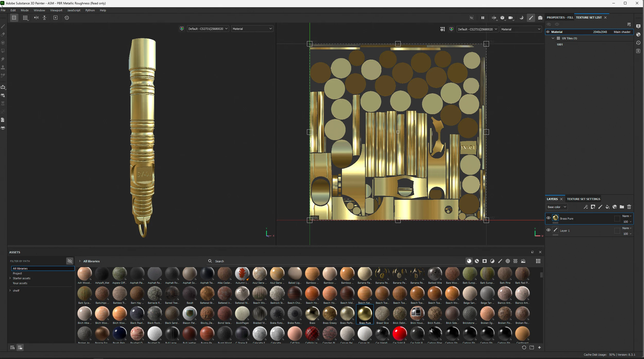The image size is (644, 359).
Task: Click the add effect magic wand icon
Action: pos(586,207)
